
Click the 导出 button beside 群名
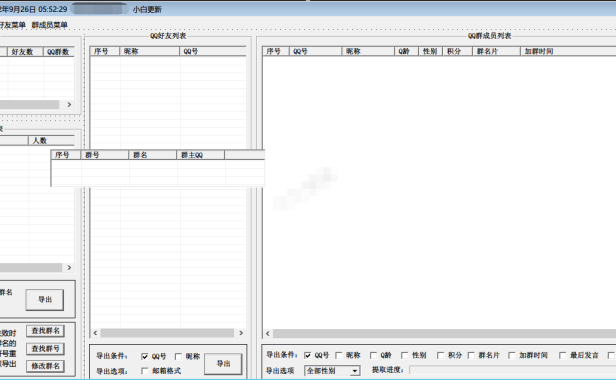click(45, 300)
